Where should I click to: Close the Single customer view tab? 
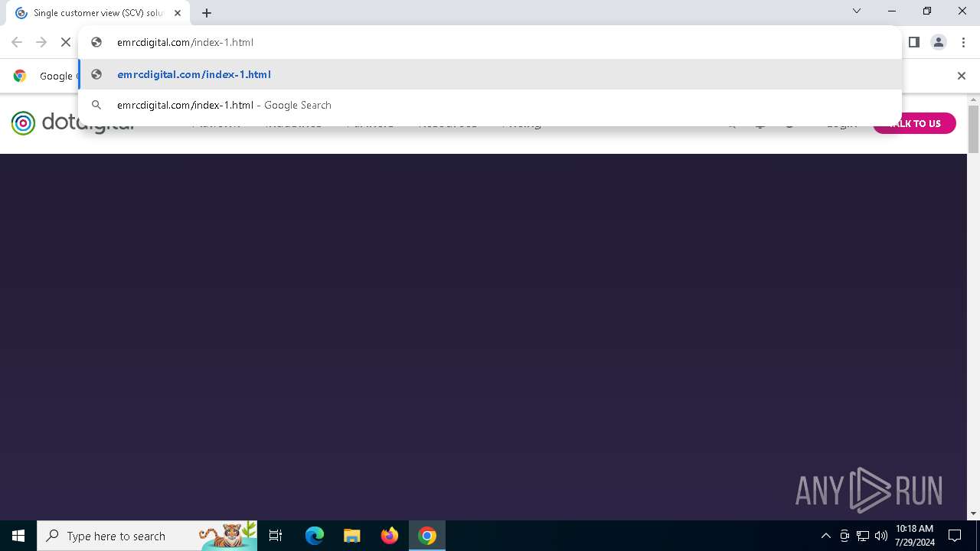178,13
